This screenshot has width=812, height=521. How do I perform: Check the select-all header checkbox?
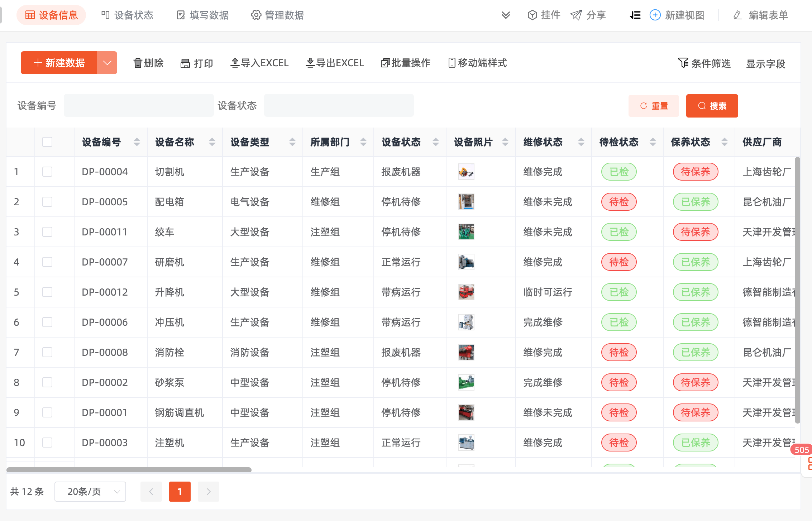pos(47,142)
